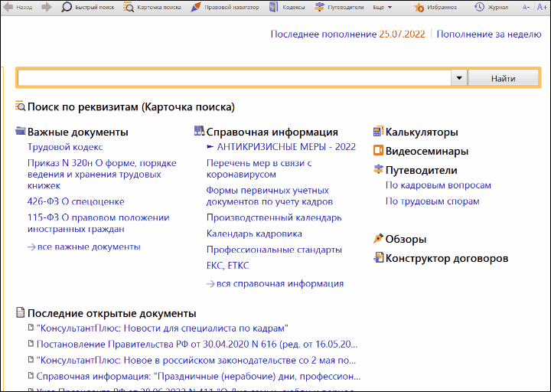The image size is (551, 392).
Task: Click the Конструктор договоров document icon
Action: (378, 257)
